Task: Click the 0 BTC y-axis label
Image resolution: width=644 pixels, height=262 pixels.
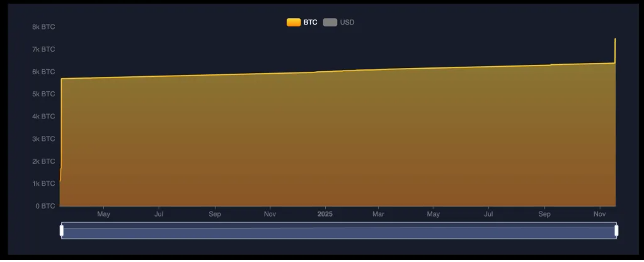Action: 45,206
